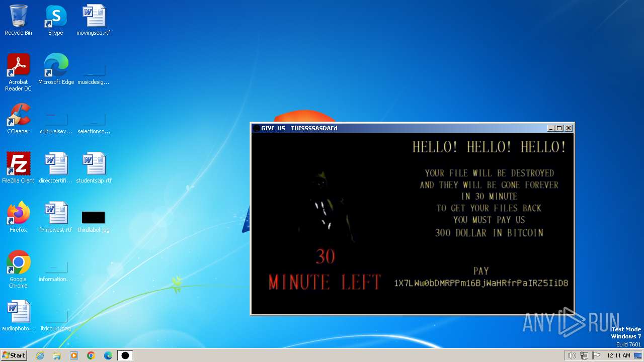644x362 pixels.
Task: Launch Google Chrome desktop shortcut
Action: (x=18, y=269)
